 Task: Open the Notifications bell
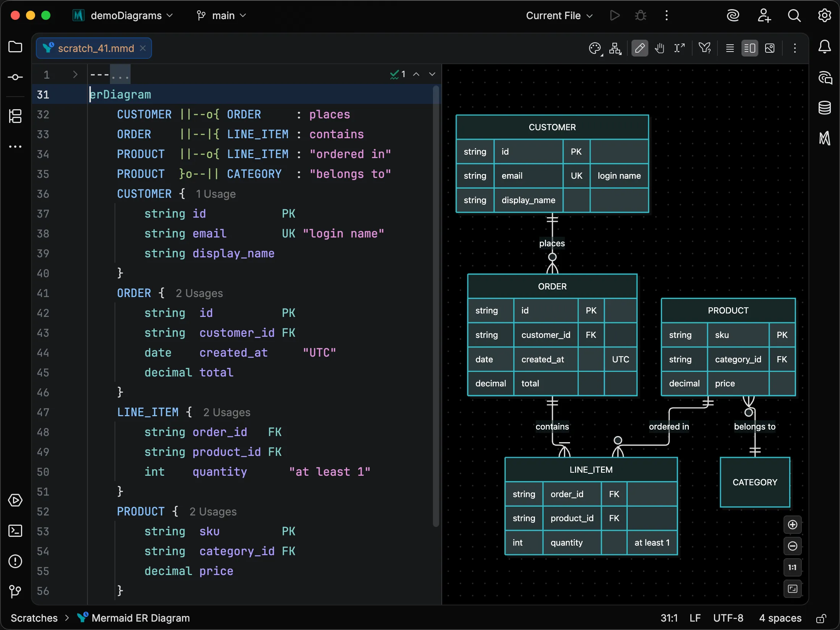click(825, 47)
